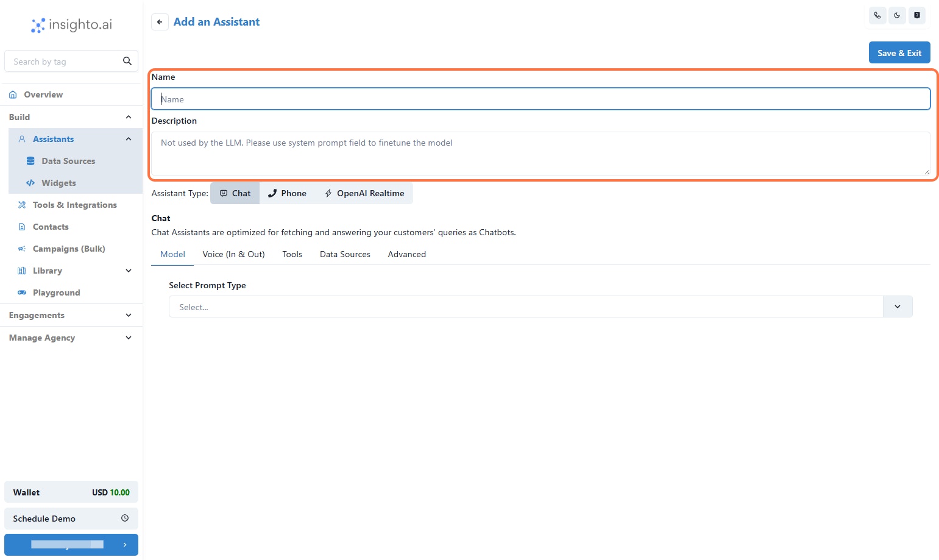
Task: Toggle dark mode moon icon
Action: pos(897,16)
